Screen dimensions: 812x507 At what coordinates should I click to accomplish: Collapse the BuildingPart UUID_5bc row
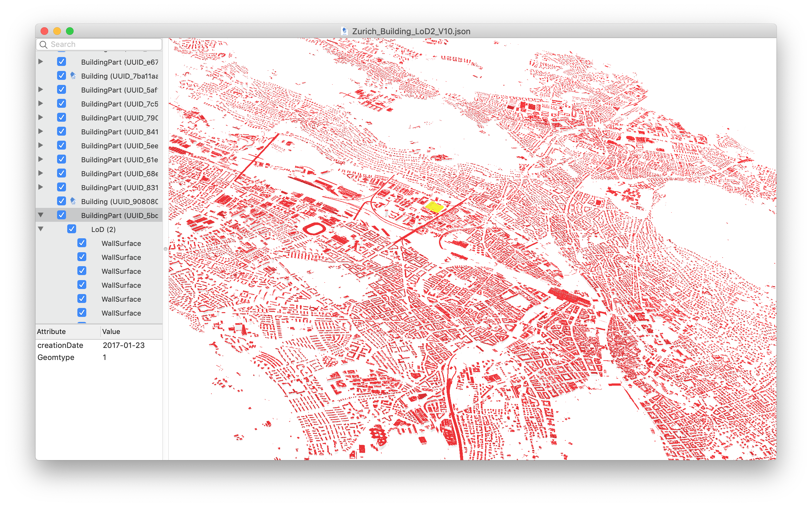41,215
